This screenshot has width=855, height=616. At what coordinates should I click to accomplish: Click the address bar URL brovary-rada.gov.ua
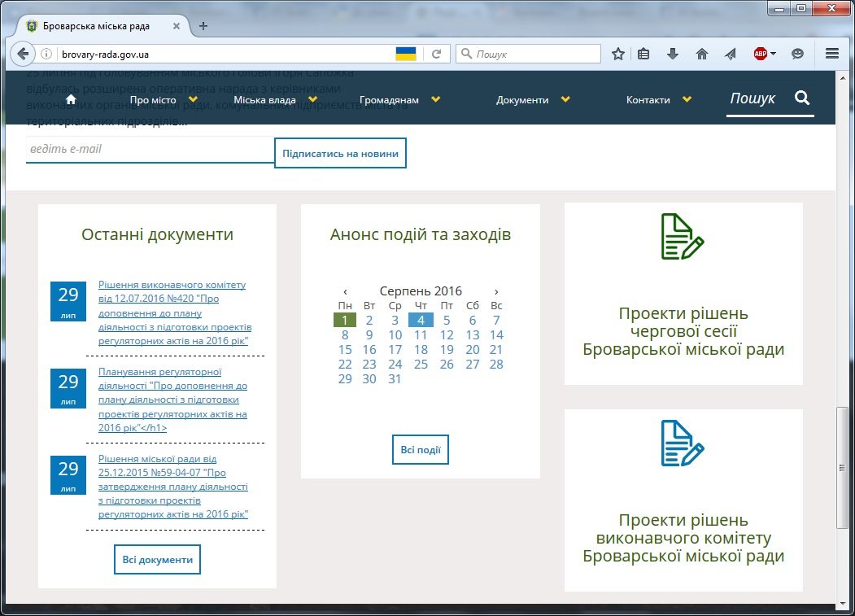(105, 54)
